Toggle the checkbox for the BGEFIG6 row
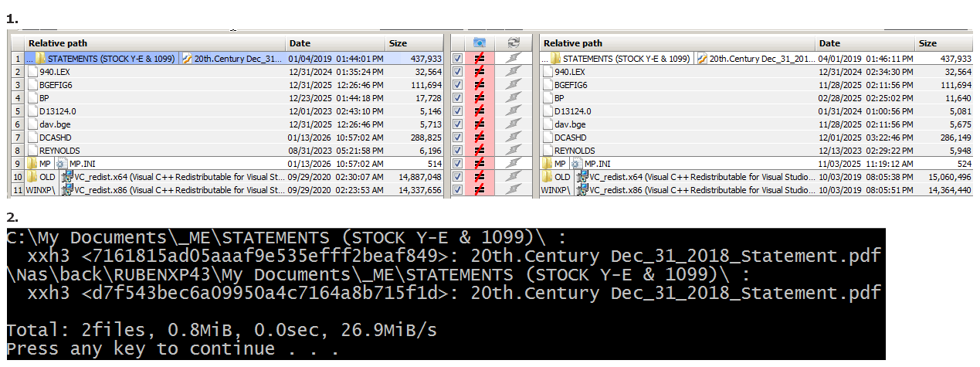Viewport: 980px width, 367px height. point(458,85)
